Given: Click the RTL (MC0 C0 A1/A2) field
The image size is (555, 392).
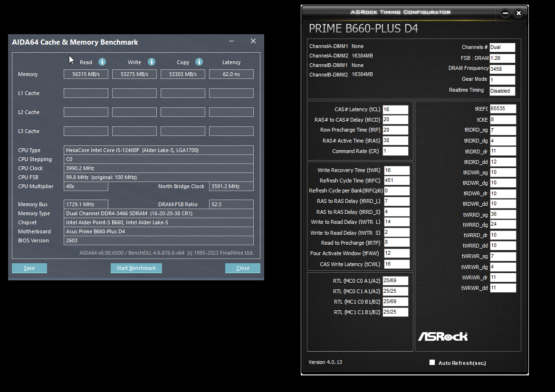Looking at the screenshot, I should [395, 281].
